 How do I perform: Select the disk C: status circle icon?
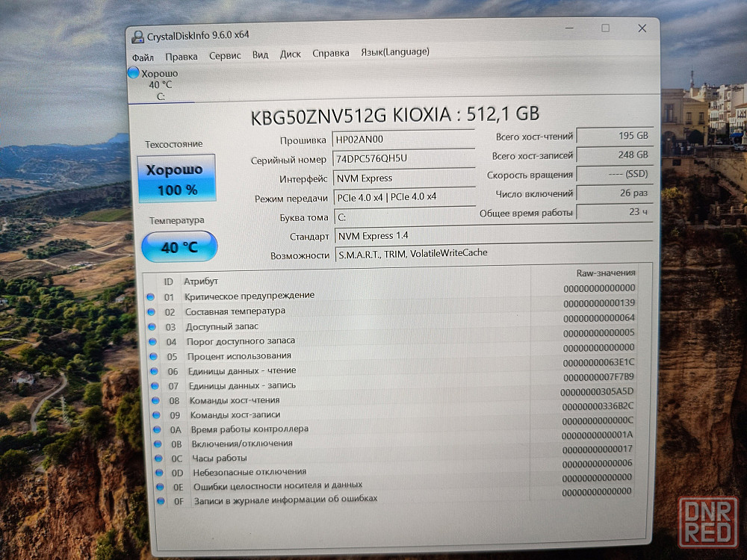coord(134,73)
